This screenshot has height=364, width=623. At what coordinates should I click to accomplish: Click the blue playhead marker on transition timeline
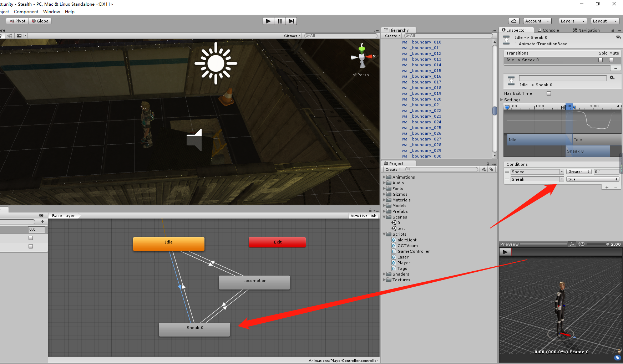pyautogui.click(x=507, y=107)
